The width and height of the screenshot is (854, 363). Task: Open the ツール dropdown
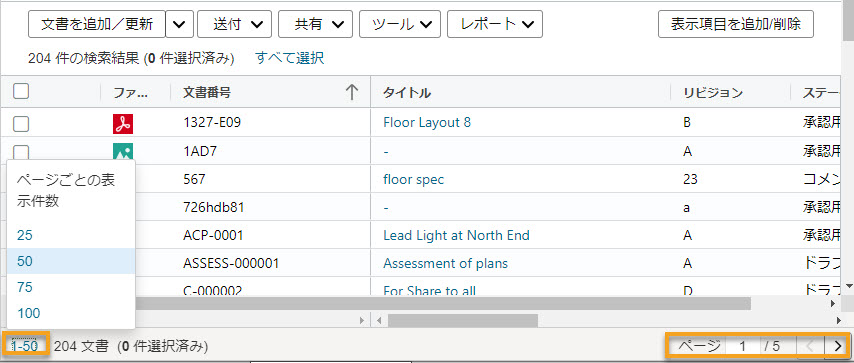tap(400, 24)
